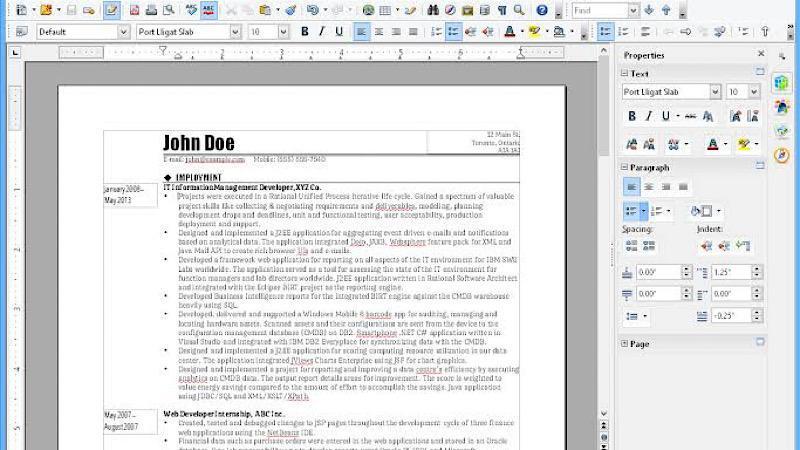Open Page Preview from the toolbar
The image size is (800, 450).
click(x=168, y=10)
